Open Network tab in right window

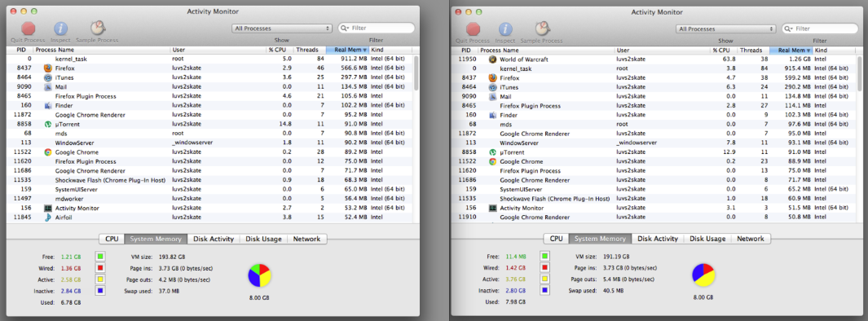(x=751, y=239)
